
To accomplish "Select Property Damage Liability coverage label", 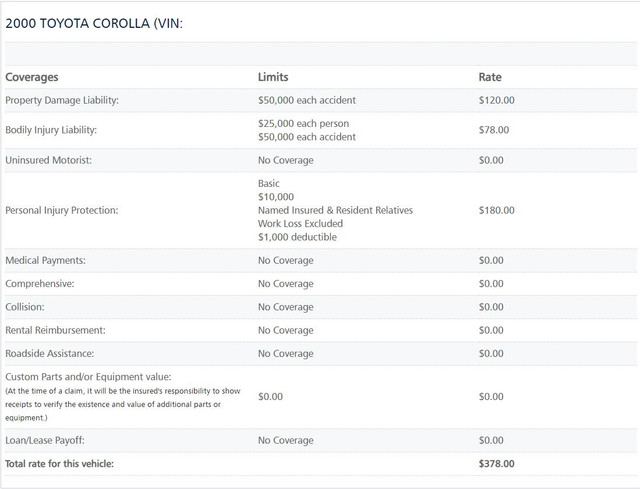I will [62, 100].
